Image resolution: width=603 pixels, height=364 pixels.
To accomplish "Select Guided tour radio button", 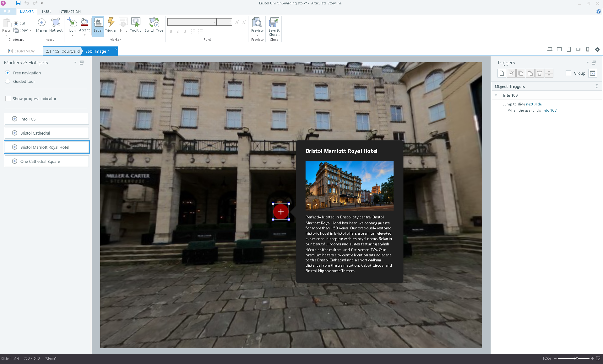I will click(x=8, y=81).
